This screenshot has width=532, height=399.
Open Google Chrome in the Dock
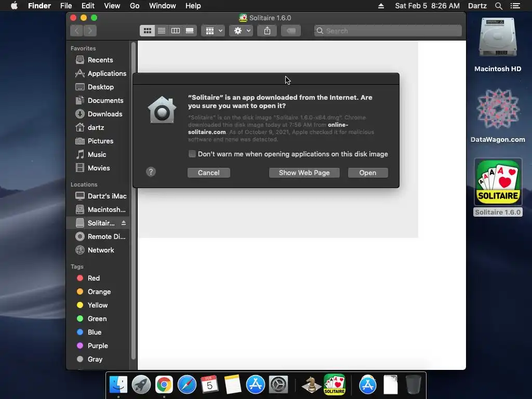[x=164, y=385]
